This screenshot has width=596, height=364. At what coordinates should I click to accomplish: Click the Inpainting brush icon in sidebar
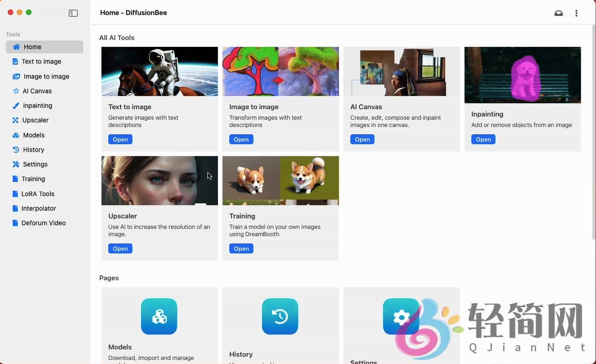pyautogui.click(x=15, y=106)
